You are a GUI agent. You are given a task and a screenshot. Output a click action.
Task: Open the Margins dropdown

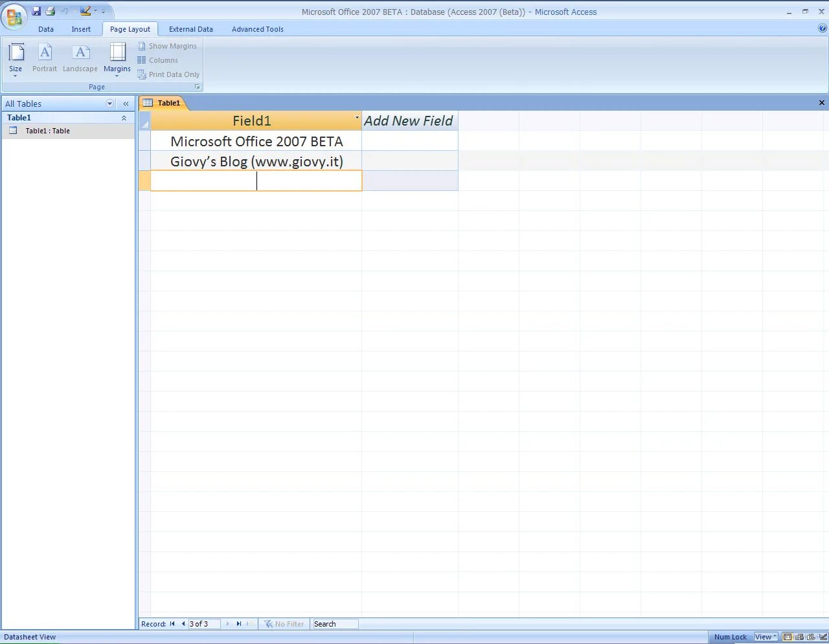click(x=117, y=60)
